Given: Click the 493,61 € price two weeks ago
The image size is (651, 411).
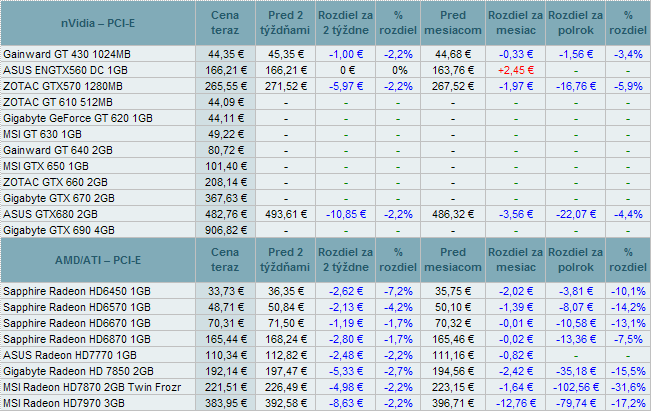Looking at the screenshot, I should [x=286, y=214].
